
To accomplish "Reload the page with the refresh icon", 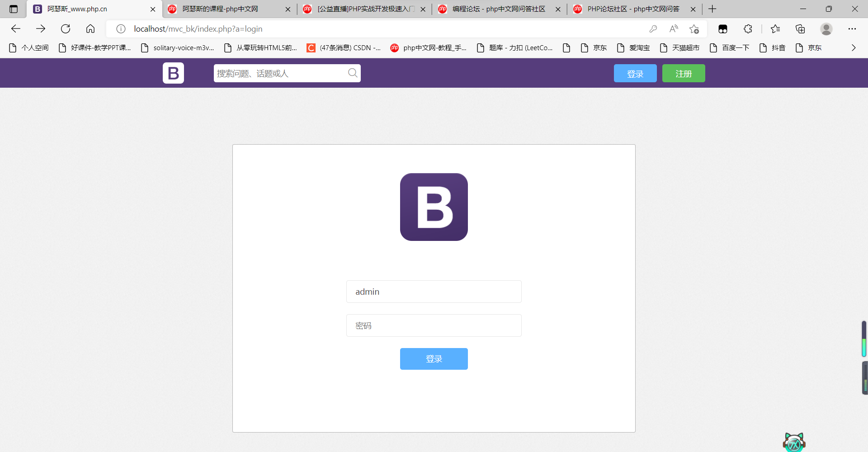I will pos(66,29).
